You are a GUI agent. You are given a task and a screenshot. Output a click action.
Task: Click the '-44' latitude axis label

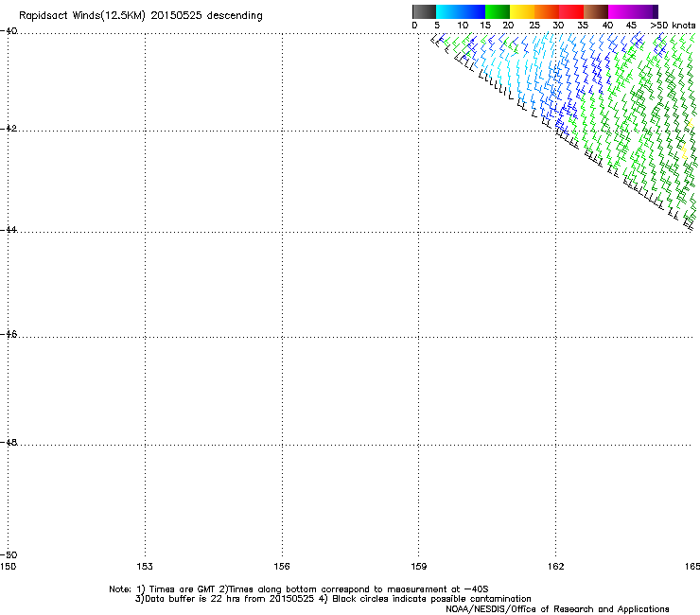pyautogui.click(x=9, y=230)
